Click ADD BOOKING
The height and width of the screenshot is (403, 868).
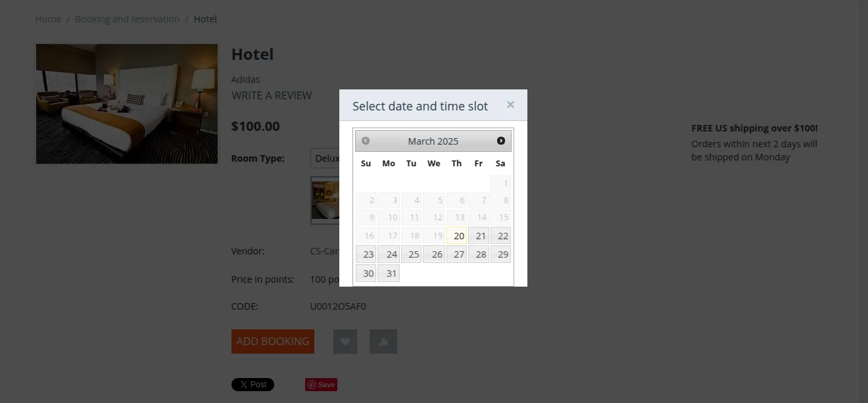[272, 341]
